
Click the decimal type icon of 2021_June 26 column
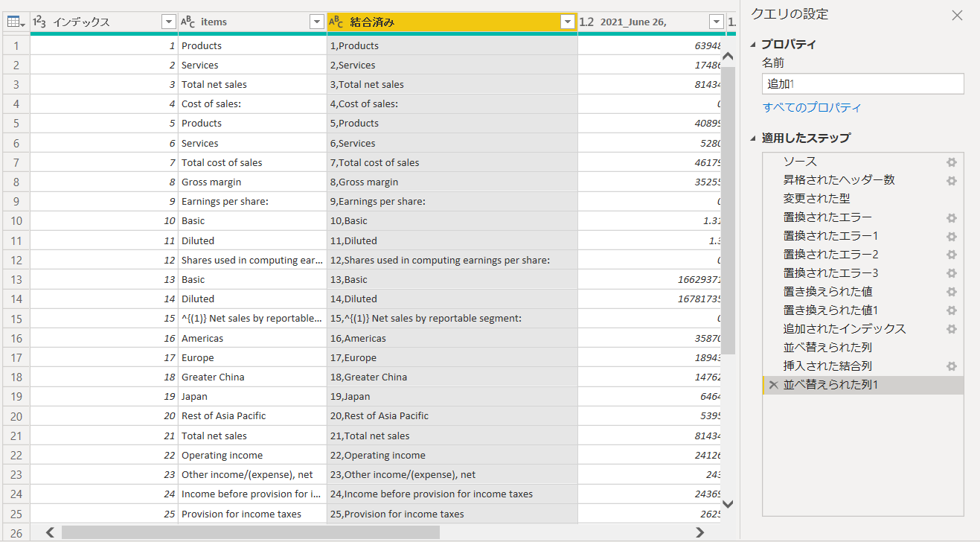pyautogui.click(x=586, y=22)
